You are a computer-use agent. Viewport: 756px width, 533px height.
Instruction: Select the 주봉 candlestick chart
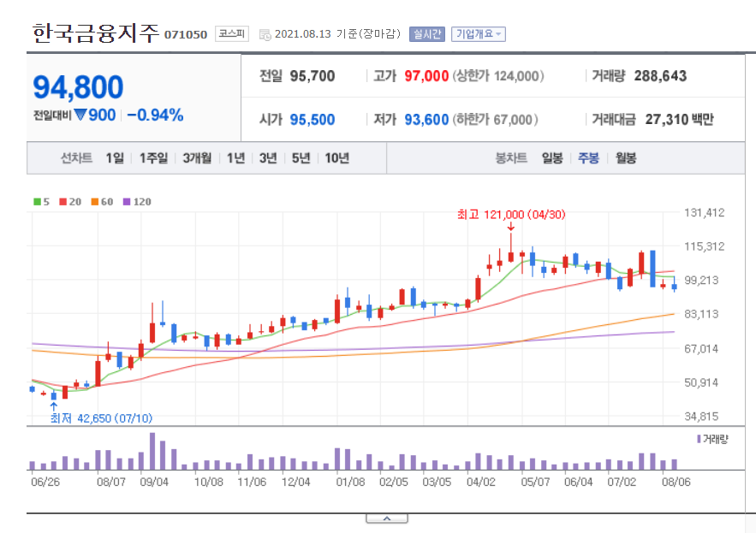tap(588, 158)
